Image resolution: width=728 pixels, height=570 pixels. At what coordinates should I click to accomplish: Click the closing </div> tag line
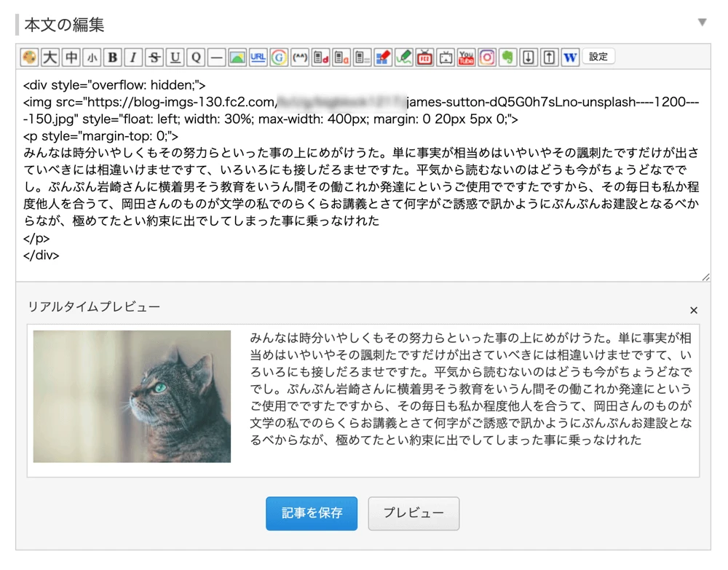click(41, 256)
